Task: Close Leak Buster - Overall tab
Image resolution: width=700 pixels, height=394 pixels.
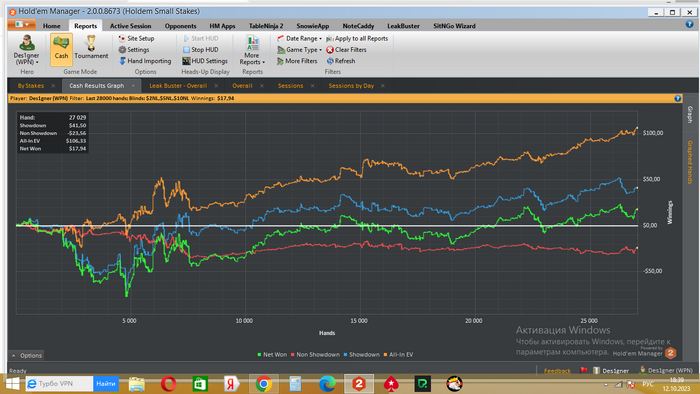Action: (x=216, y=86)
